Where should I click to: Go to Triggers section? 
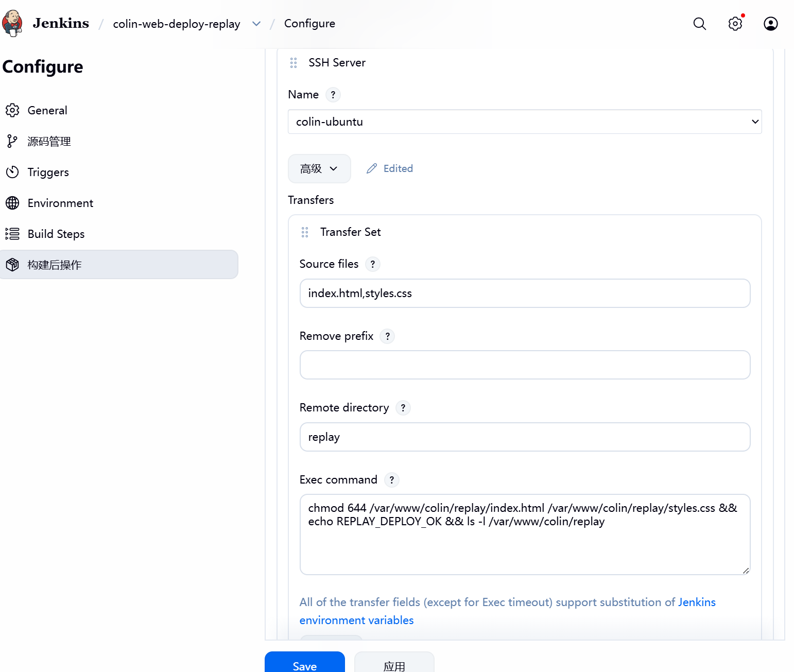pyautogui.click(x=119, y=172)
